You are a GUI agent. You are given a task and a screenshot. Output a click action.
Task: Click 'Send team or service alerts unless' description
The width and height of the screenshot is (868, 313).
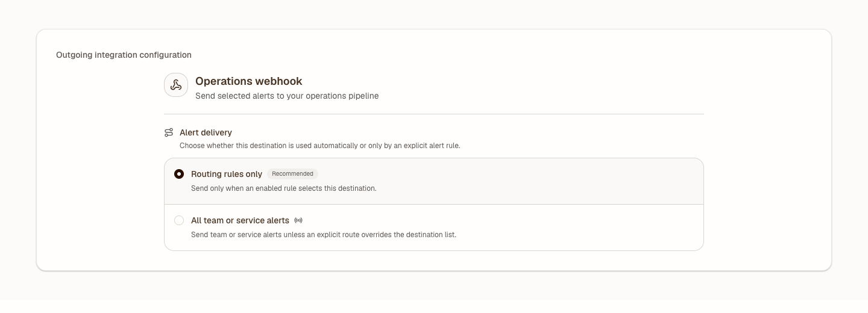point(324,235)
